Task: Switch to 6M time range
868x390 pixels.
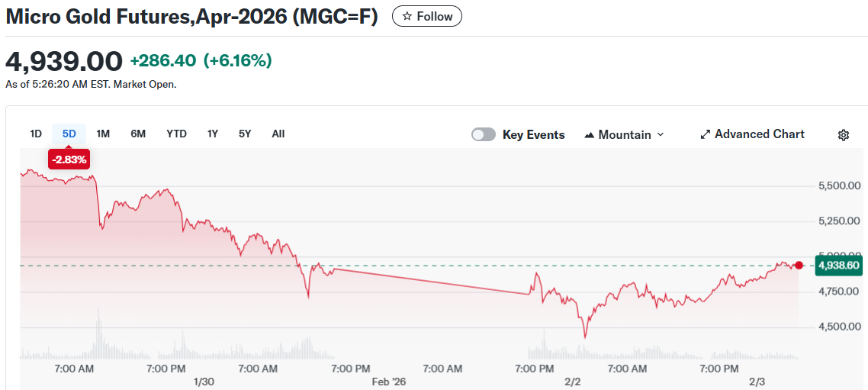Action: coord(138,134)
